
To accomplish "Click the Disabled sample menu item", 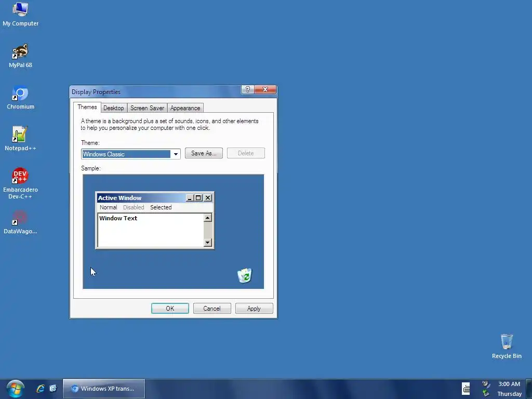I will pos(134,207).
